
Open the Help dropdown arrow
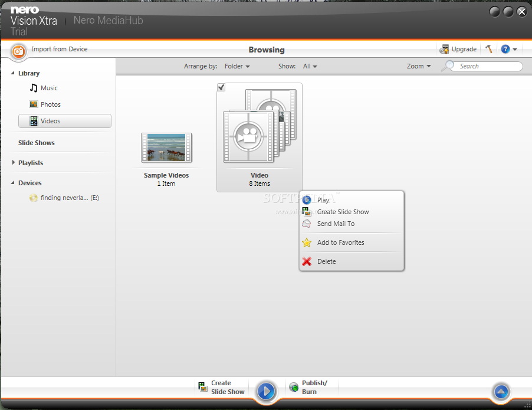tap(515, 50)
